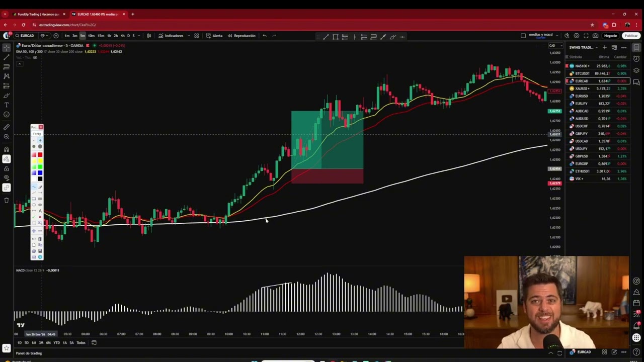This screenshot has height=362, width=644.
Task: Open watchlist more options ellipsis
Action: pos(624,47)
